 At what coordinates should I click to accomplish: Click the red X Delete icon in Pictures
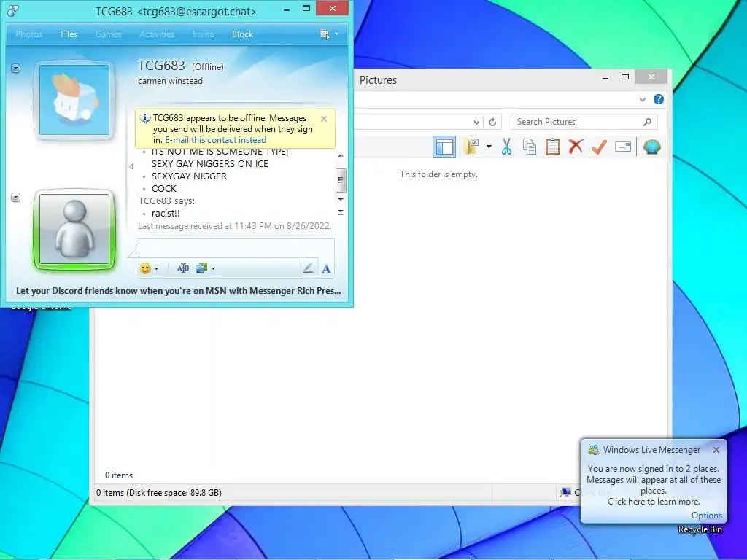pos(576,147)
